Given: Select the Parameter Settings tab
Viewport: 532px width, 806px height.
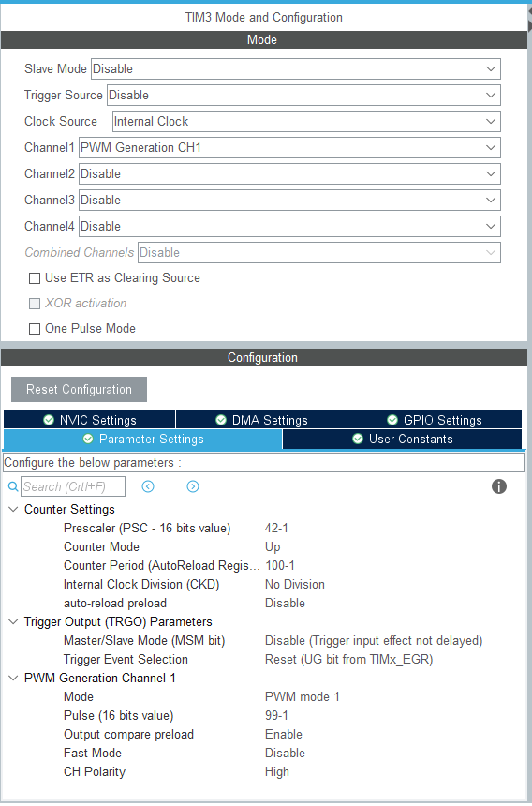Looking at the screenshot, I should (x=142, y=439).
